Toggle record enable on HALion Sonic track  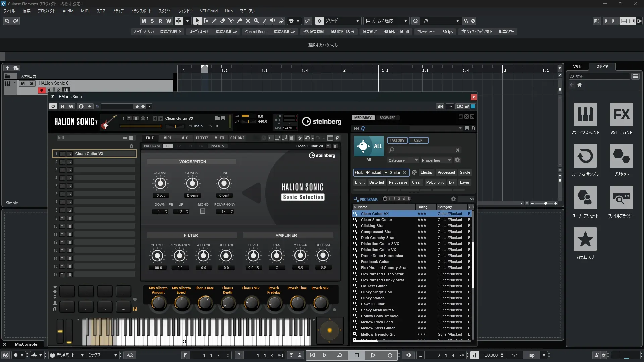pyautogui.click(x=42, y=90)
